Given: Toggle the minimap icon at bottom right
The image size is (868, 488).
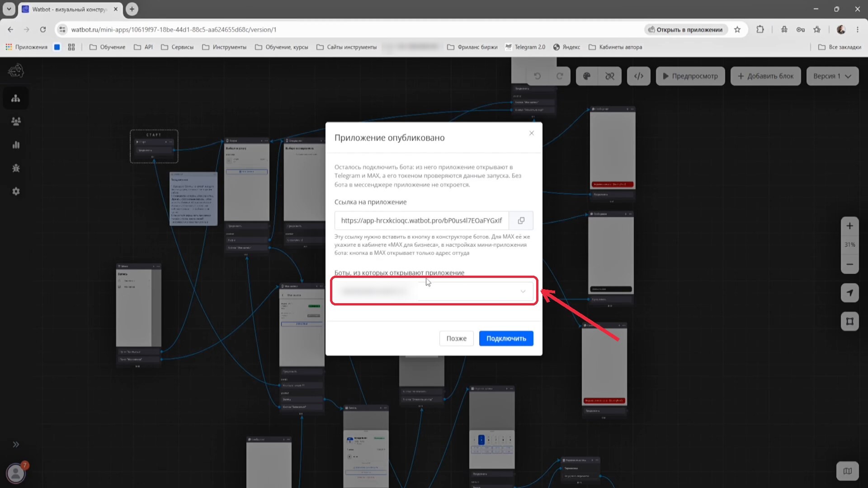Looking at the screenshot, I should pyautogui.click(x=848, y=471).
